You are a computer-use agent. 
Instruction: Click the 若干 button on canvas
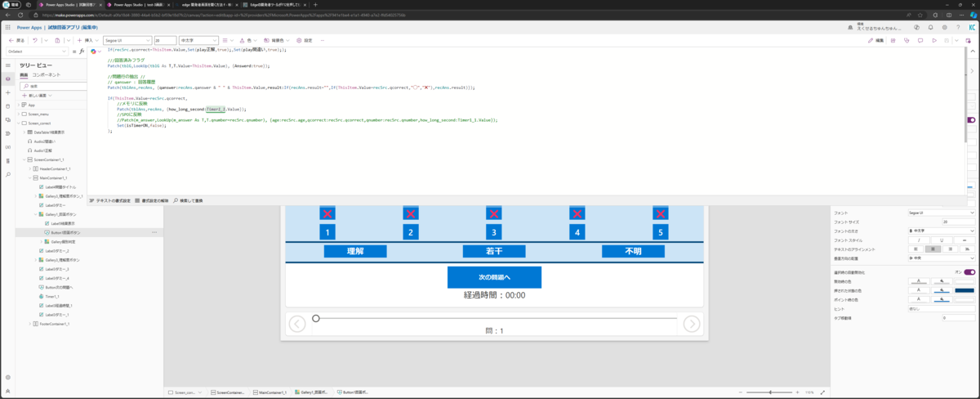(494, 252)
